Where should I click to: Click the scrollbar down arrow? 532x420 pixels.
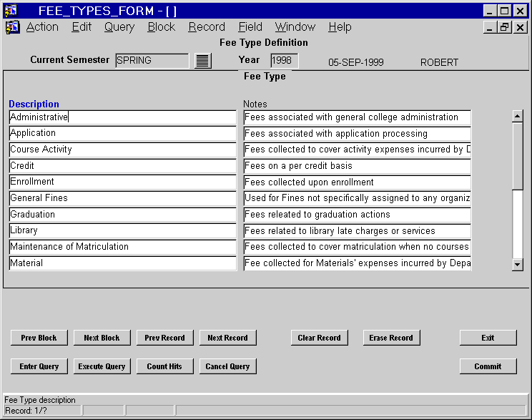pyautogui.click(x=518, y=265)
